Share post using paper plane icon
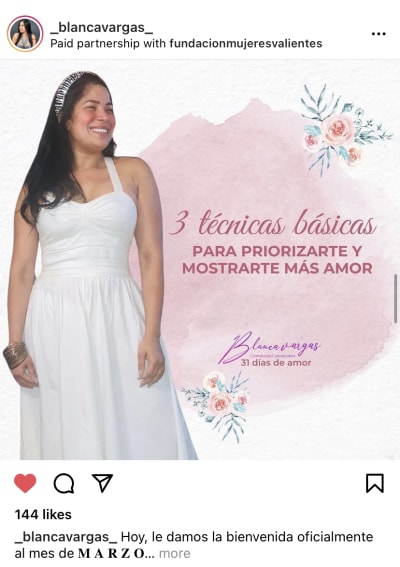 click(x=102, y=483)
